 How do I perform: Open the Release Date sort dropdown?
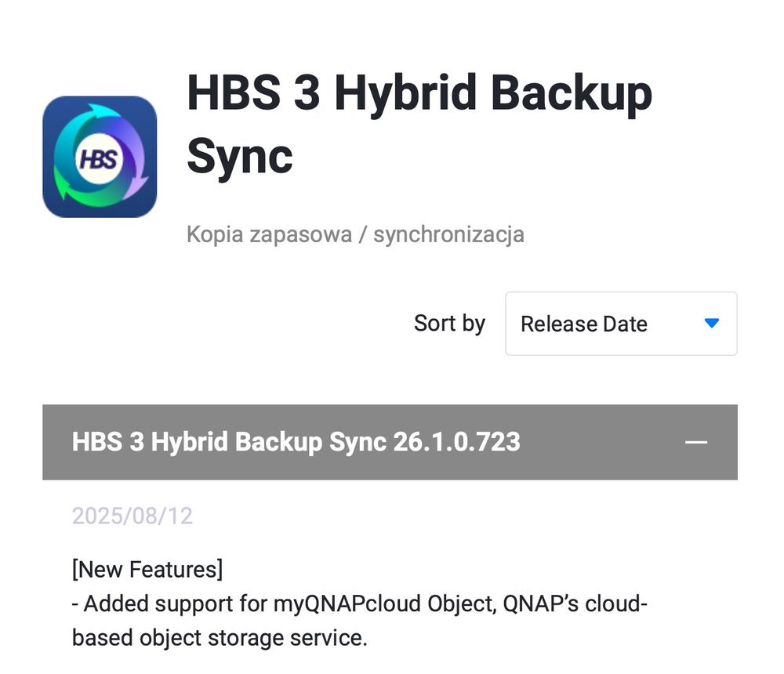(621, 324)
